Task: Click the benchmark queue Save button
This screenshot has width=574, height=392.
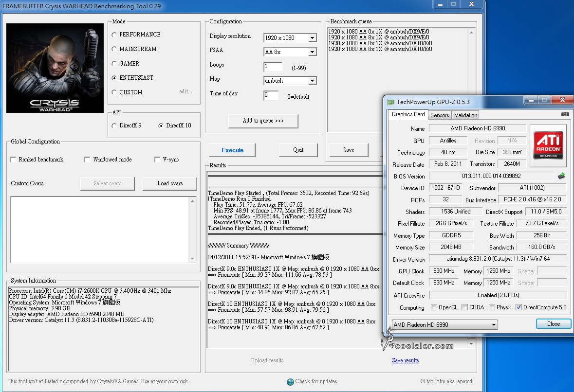Action: coord(349,150)
